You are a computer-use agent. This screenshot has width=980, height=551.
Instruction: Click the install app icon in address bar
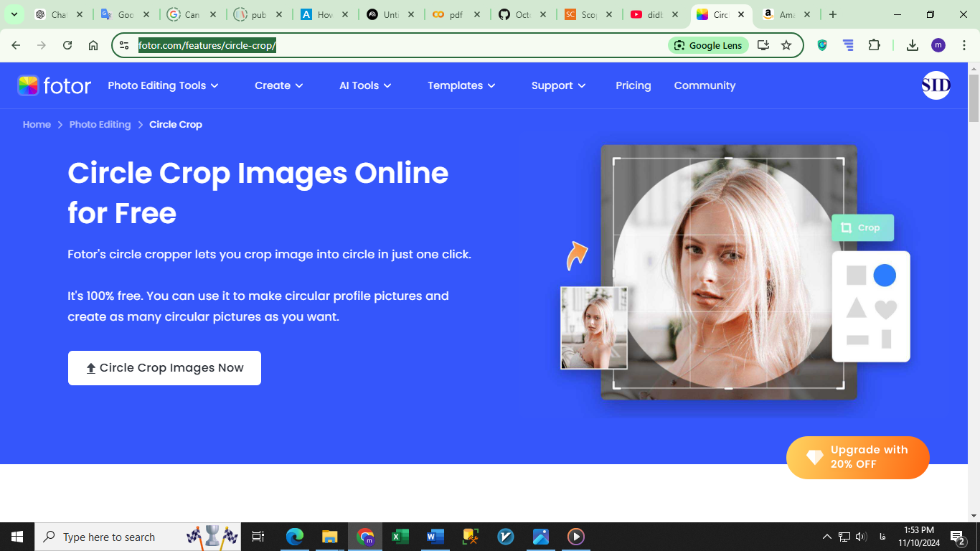763,45
